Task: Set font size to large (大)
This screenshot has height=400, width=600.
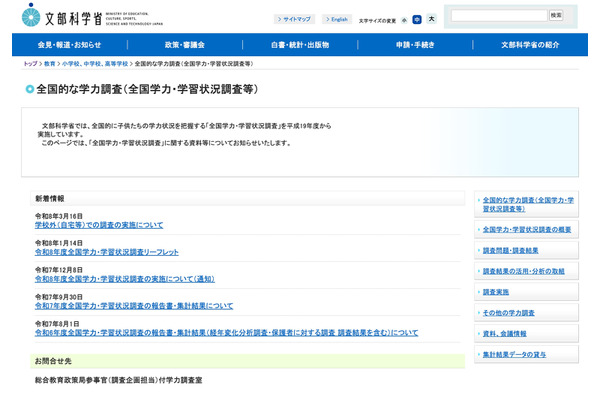Action: (x=432, y=19)
